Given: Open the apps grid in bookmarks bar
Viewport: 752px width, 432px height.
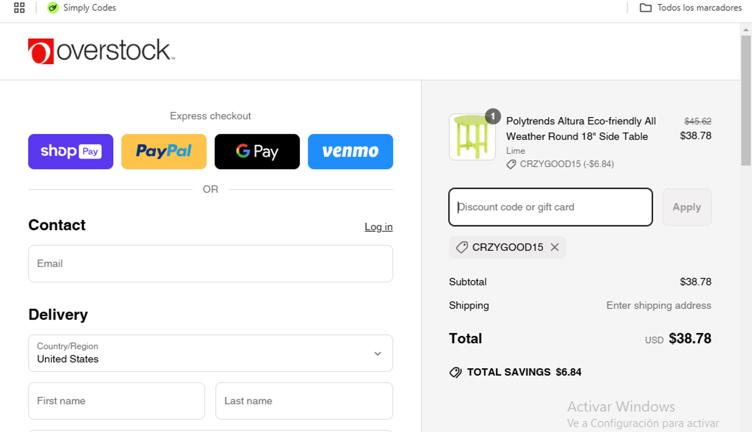Looking at the screenshot, I should point(19,8).
